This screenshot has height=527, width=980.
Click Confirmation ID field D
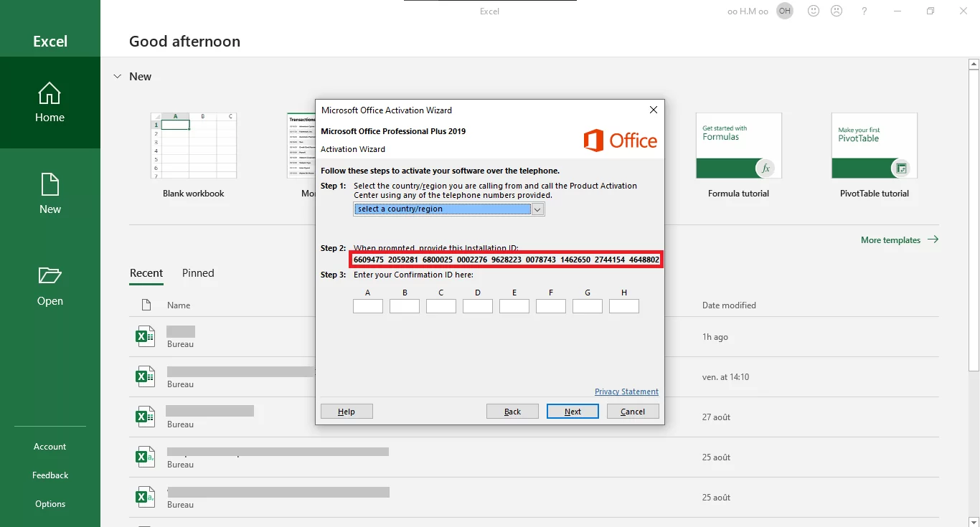point(478,306)
